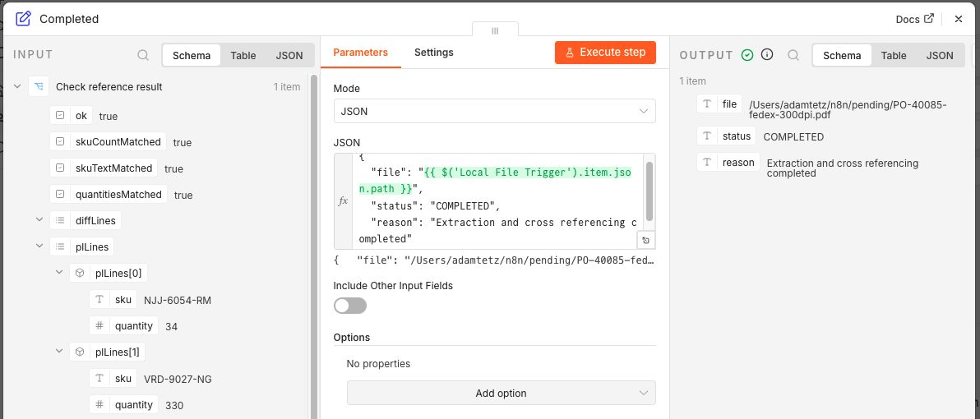
Task: Click the text type icon of status field
Action: coord(707,136)
